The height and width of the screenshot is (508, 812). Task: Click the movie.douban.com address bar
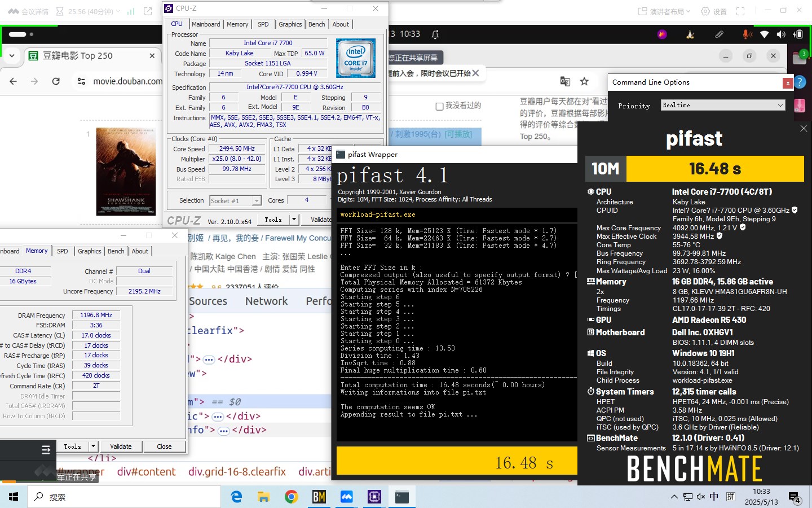(128, 81)
